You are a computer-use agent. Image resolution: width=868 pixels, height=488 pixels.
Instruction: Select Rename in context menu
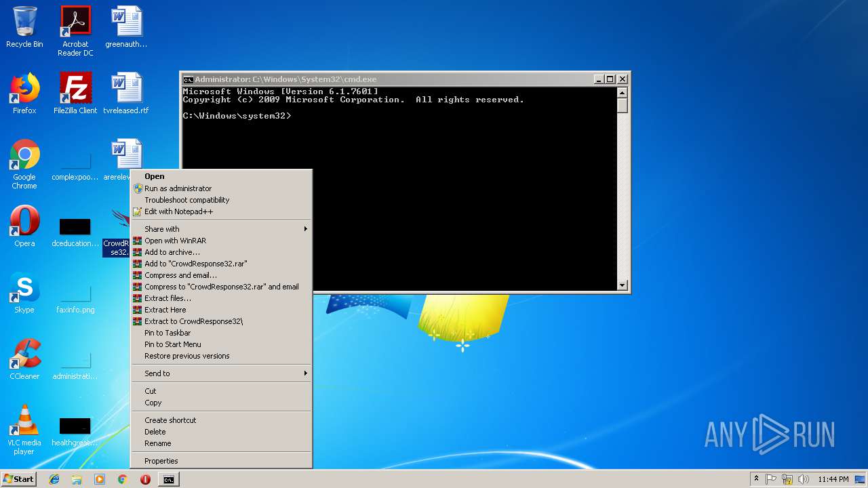tap(221, 443)
